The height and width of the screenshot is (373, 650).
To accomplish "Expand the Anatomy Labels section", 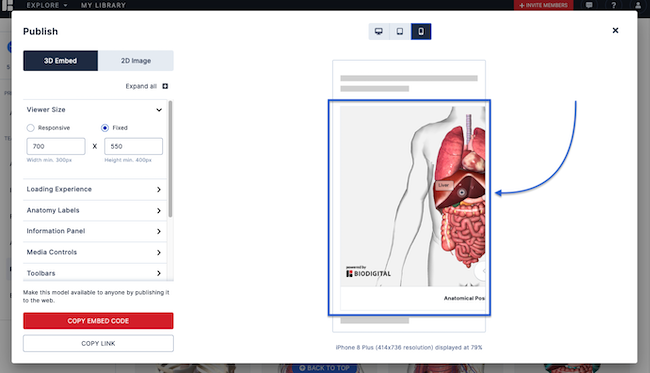I will click(95, 211).
